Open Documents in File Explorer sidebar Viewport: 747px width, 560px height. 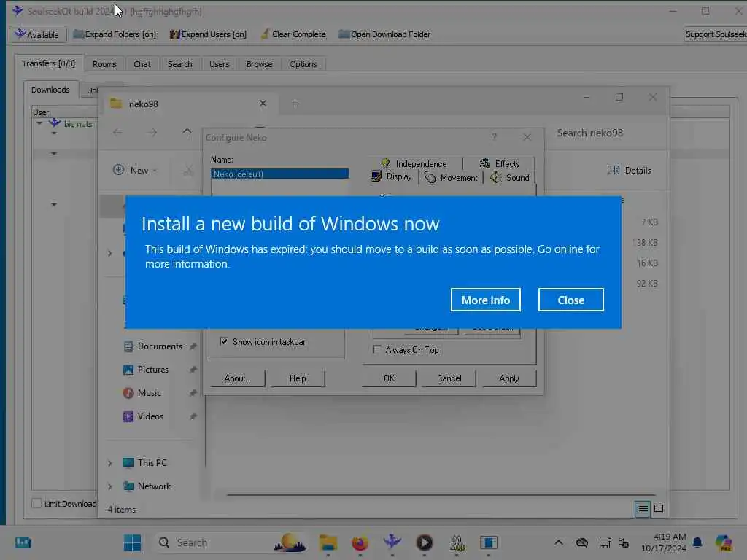160,346
